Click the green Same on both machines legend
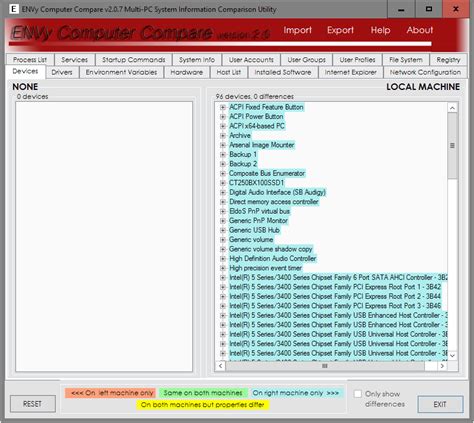Viewport: 474px width, 423px height. pos(203,393)
